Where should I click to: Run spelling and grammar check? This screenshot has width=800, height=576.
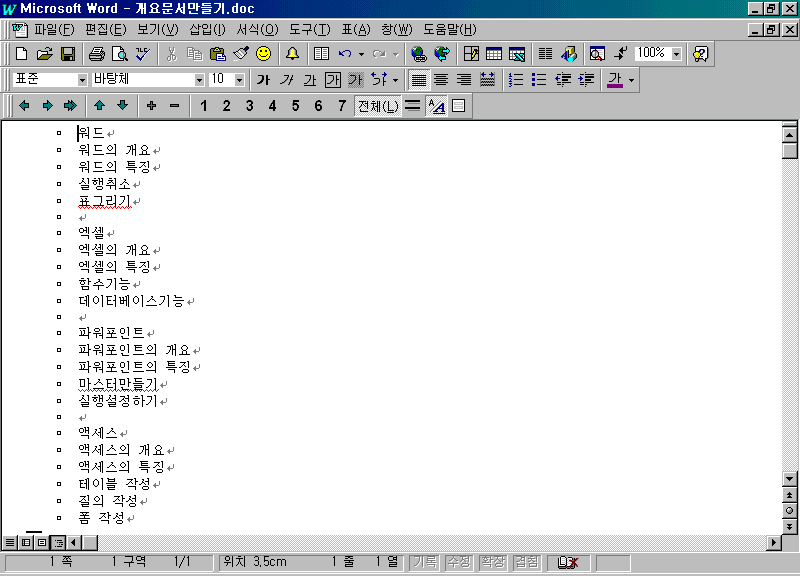tap(143, 54)
